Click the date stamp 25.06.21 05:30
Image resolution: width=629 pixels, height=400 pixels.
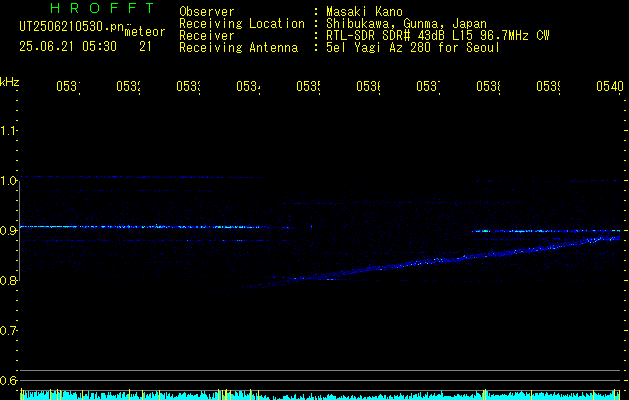(68, 47)
